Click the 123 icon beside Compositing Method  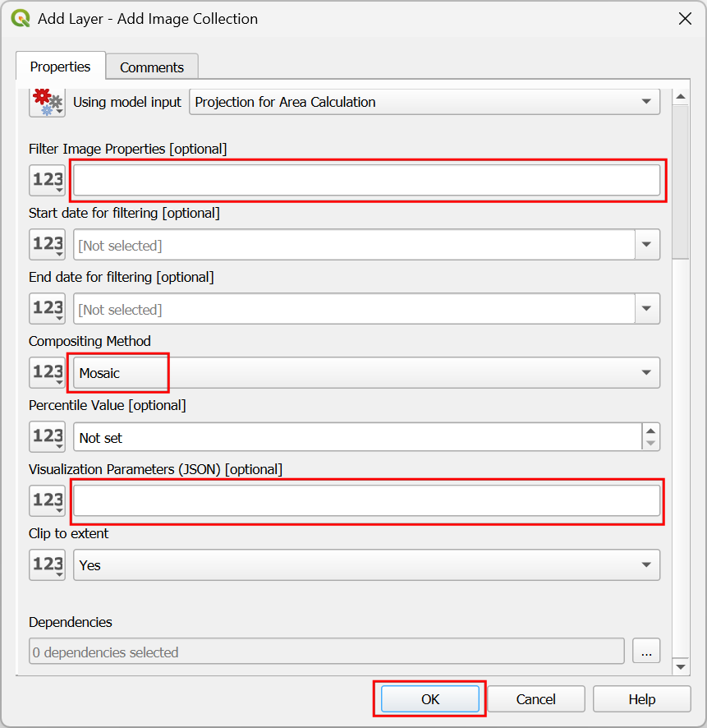click(47, 373)
